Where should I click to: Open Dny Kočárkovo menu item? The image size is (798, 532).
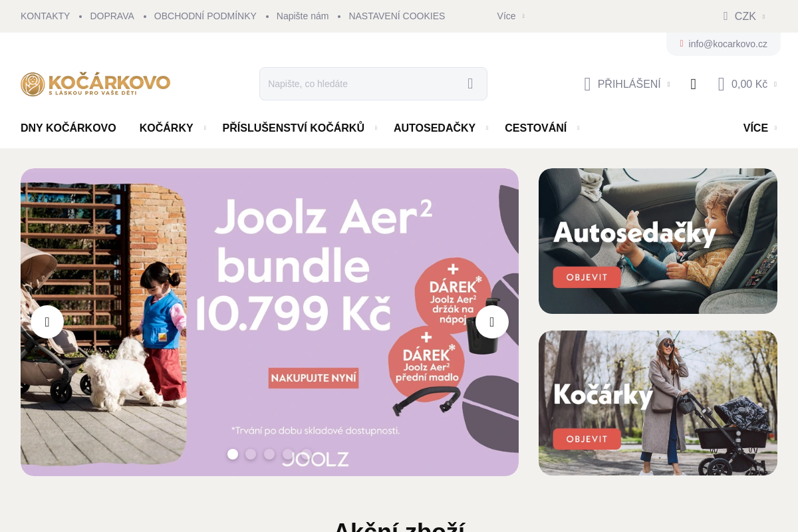[68, 128]
